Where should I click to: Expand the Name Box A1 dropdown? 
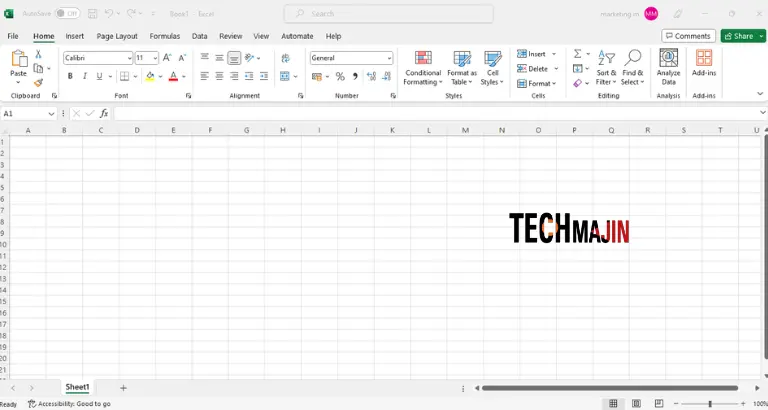click(51, 114)
